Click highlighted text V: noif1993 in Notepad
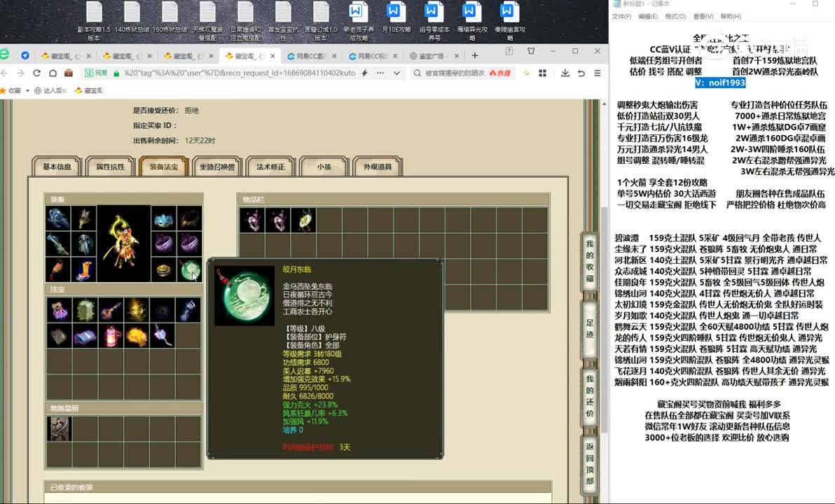Screen dimensions: 835x504 pyautogui.click(x=721, y=83)
